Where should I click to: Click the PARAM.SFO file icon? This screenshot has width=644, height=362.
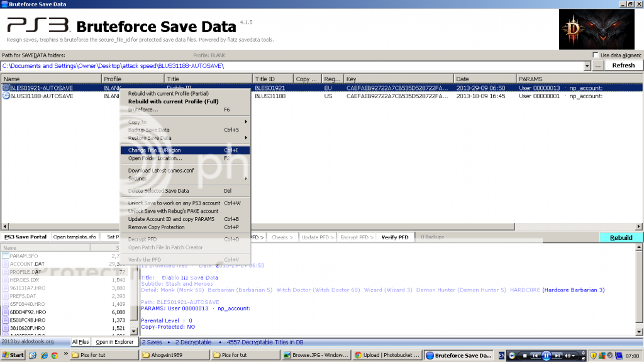[x=6, y=256]
